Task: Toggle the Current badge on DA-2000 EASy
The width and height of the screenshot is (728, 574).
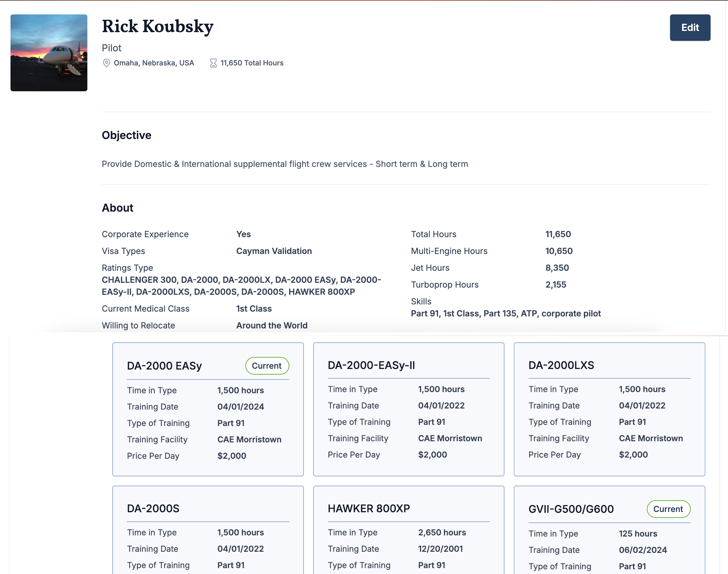Action: click(x=267, y=366)
